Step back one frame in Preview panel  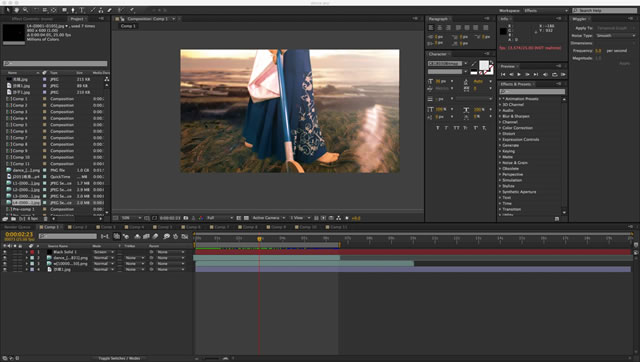tap(511, 75)
